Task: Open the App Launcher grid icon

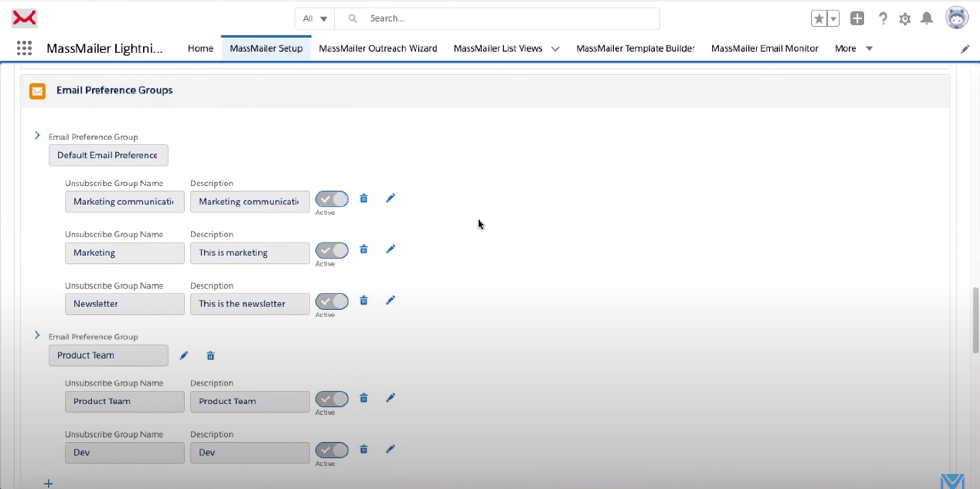Action: coord(24,48)
